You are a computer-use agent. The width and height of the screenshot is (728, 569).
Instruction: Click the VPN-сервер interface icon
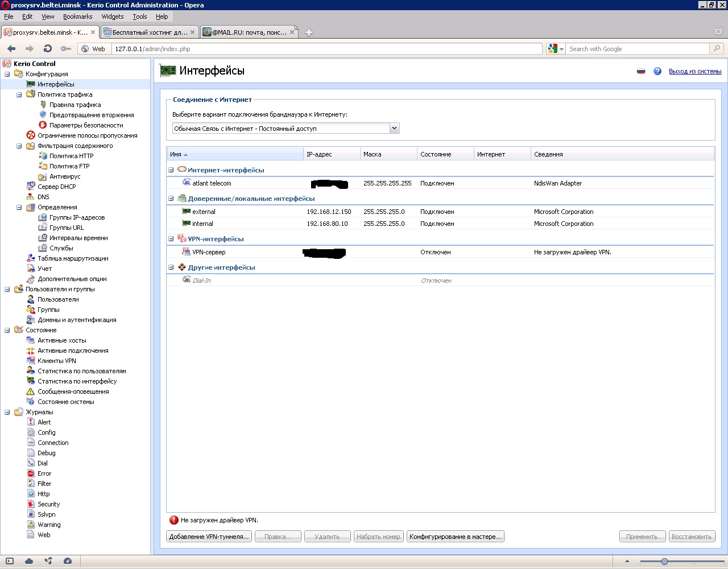pyautogui.click(x=187, y=252)
